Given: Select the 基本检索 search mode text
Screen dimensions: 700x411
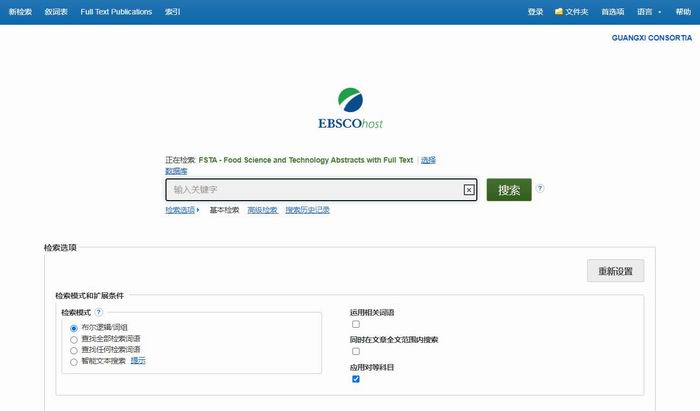Looking at the screenshot, I should point(224,210).
